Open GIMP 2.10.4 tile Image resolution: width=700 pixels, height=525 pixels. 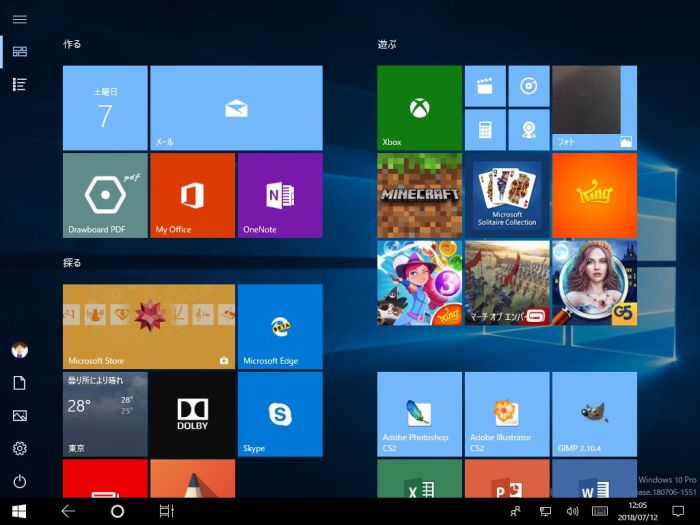click(x=594, y=414)
